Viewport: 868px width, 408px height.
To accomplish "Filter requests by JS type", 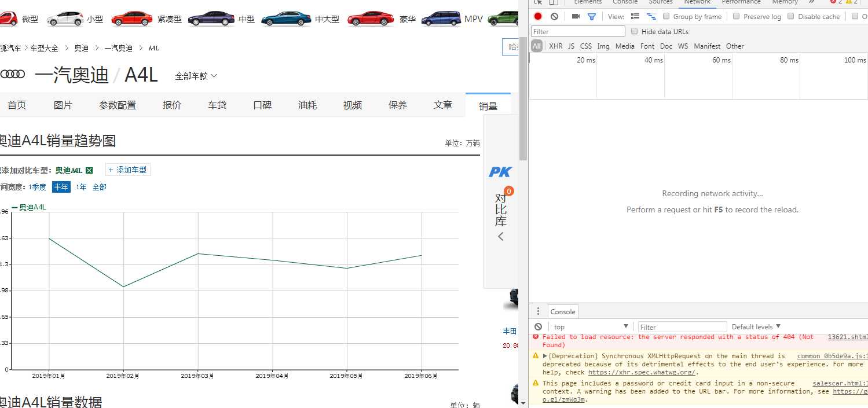I will point(571,46).
